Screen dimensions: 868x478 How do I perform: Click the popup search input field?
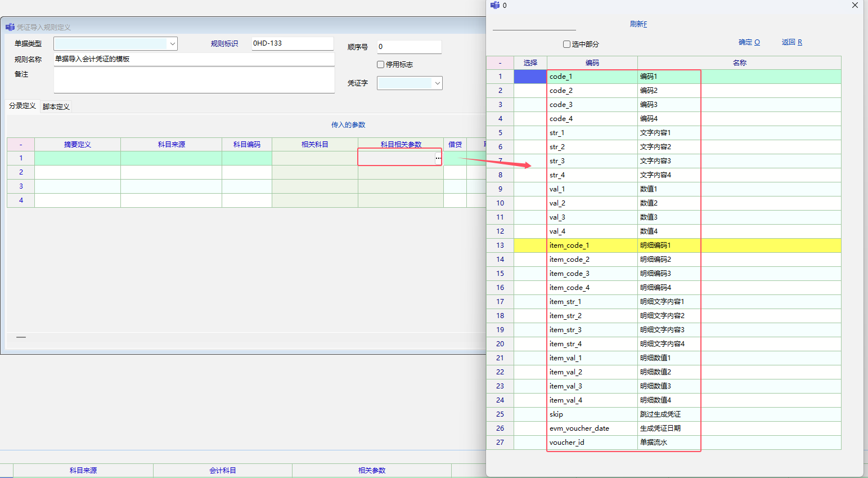(534, 25)
